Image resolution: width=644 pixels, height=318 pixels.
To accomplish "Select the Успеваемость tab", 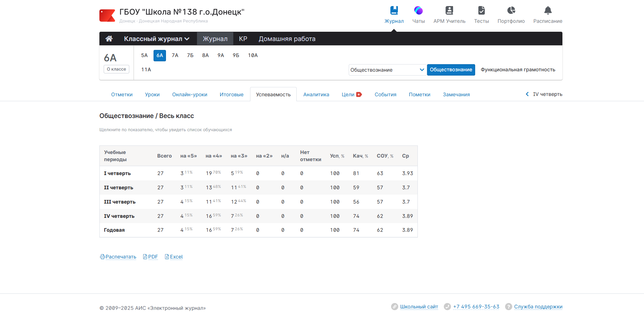I will pyautogui.click(x=273, y=94).
